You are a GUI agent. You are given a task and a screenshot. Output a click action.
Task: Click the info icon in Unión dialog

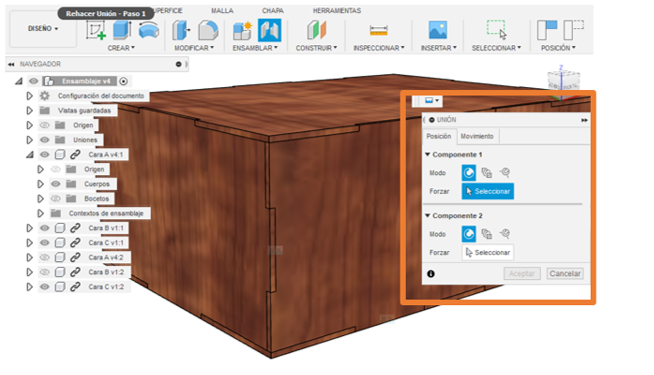tap(431, 274)
